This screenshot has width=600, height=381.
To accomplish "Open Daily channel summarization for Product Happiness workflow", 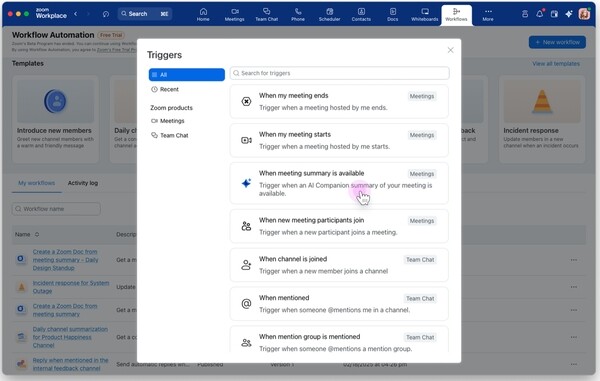I will tap(70, 337).
